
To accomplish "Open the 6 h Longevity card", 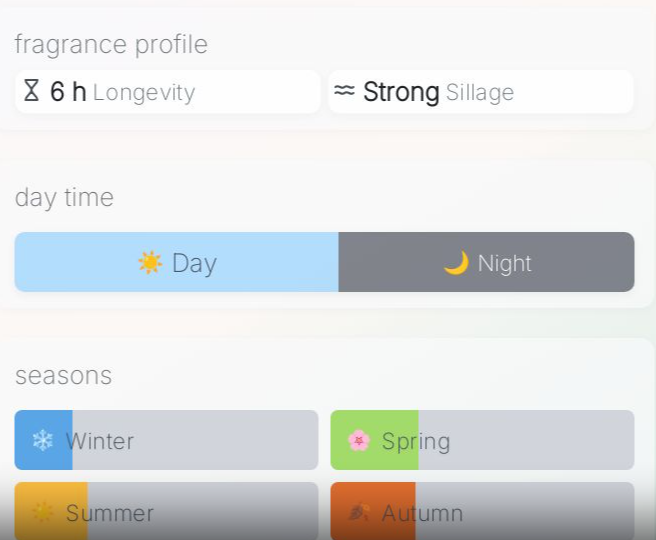I will [168, 92].
